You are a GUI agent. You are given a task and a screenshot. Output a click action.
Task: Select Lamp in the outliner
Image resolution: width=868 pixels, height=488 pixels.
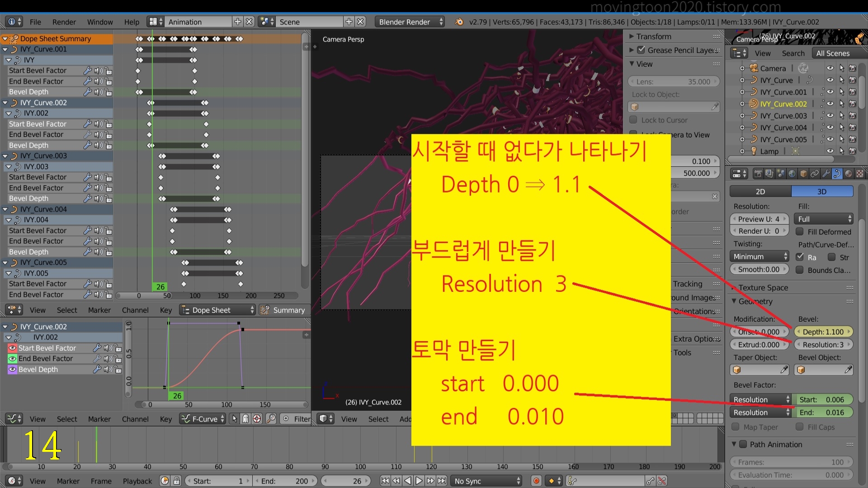point(769,151)
